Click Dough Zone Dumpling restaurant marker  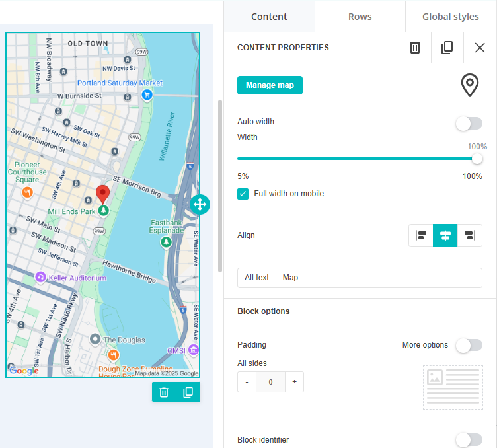click(114, 355)
